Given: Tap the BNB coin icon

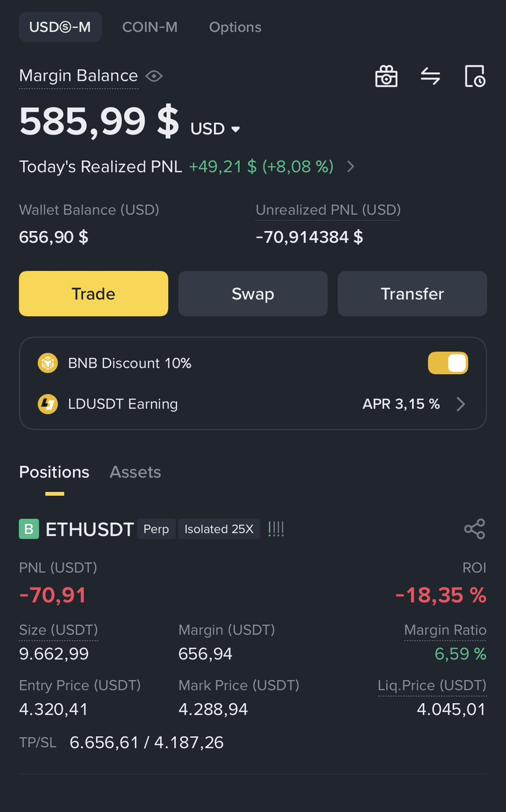Looking at the screenshot, I should (x=48, y=363).
